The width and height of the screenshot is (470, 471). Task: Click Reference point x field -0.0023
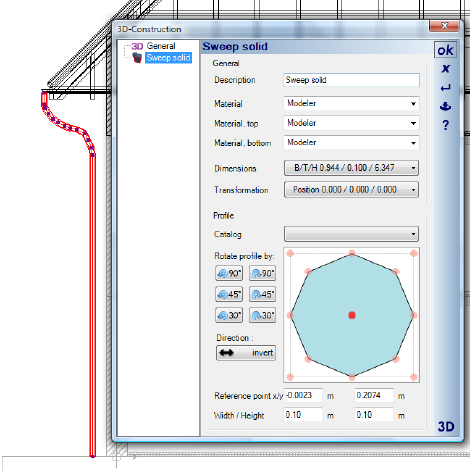click(303, 395)
